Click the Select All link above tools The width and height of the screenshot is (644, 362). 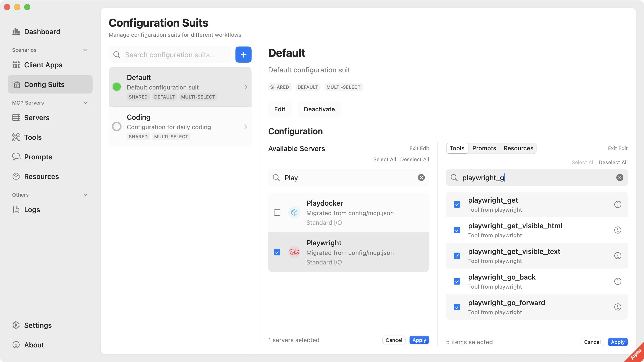583,162
